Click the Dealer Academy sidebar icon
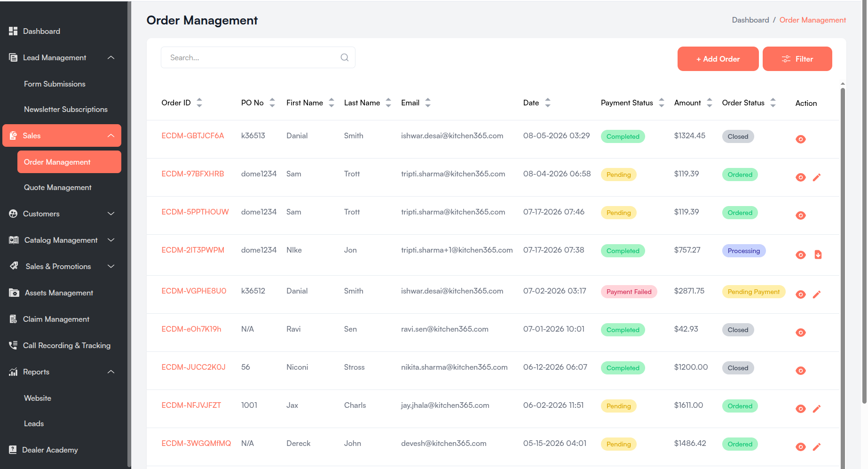This screenshot has height=469, width=868. pyautogui.click(x=13, y=450)
